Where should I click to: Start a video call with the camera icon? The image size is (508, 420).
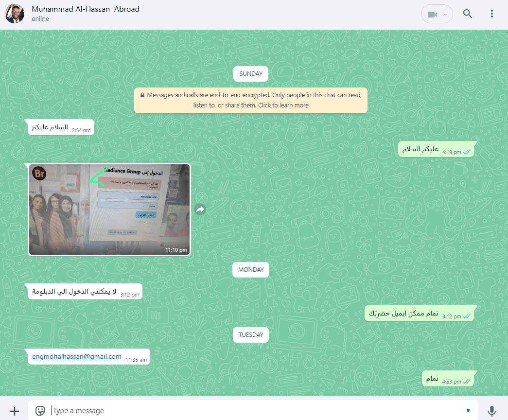[432, 14]
